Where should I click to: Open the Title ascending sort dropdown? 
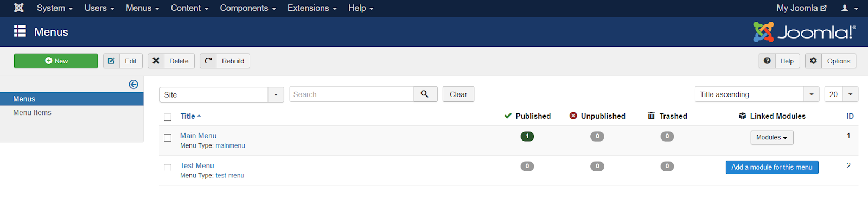point(757,94)
